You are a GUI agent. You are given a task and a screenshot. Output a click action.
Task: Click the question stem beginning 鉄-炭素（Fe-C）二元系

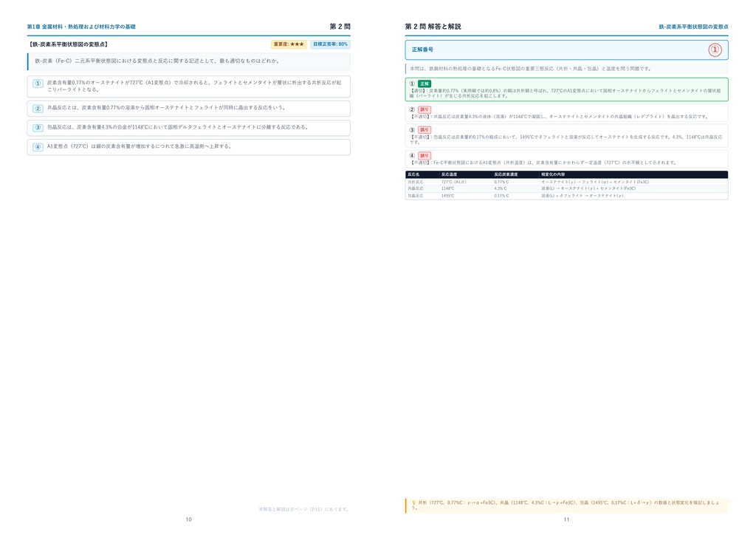[157, 61]
